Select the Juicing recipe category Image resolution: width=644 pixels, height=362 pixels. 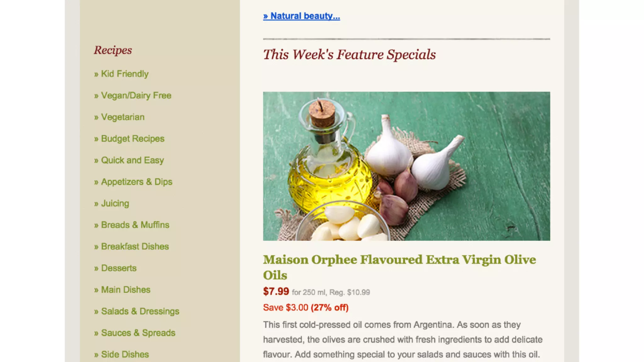[x=112, y=204]
